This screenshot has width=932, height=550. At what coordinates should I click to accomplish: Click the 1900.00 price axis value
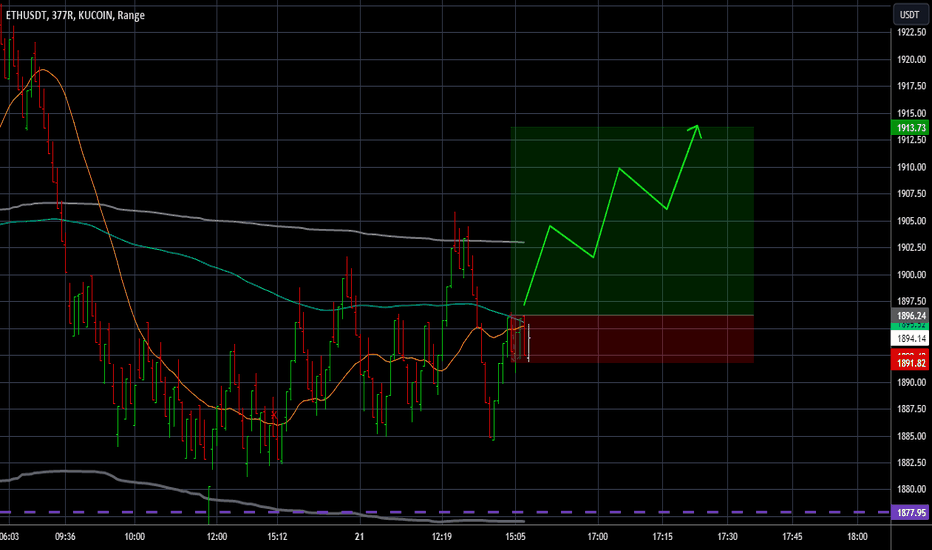pos(911,275)
